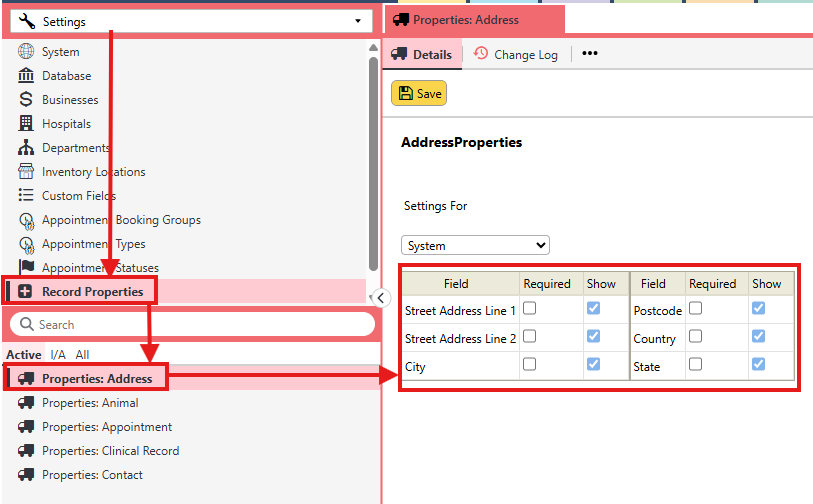Toggle Show for Street Address Line 2
This screenshot has width=813, height=504.
point(594,337)
